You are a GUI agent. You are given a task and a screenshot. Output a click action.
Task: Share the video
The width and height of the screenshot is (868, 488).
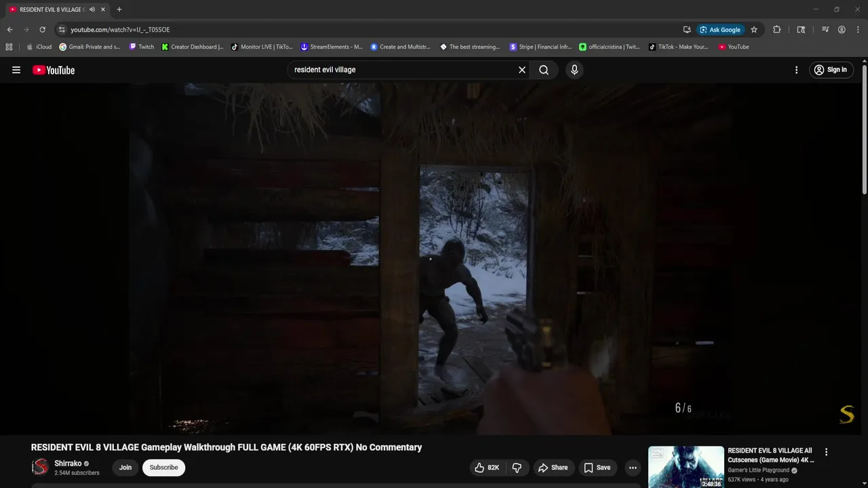[553, 468]
